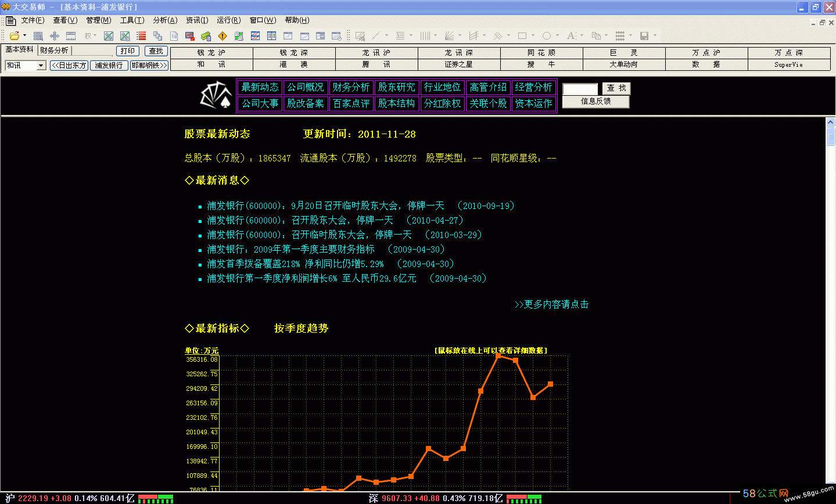Click the ruler measurement toolbar icon
This screenshot has height=504, width=836.
(71, 36)
